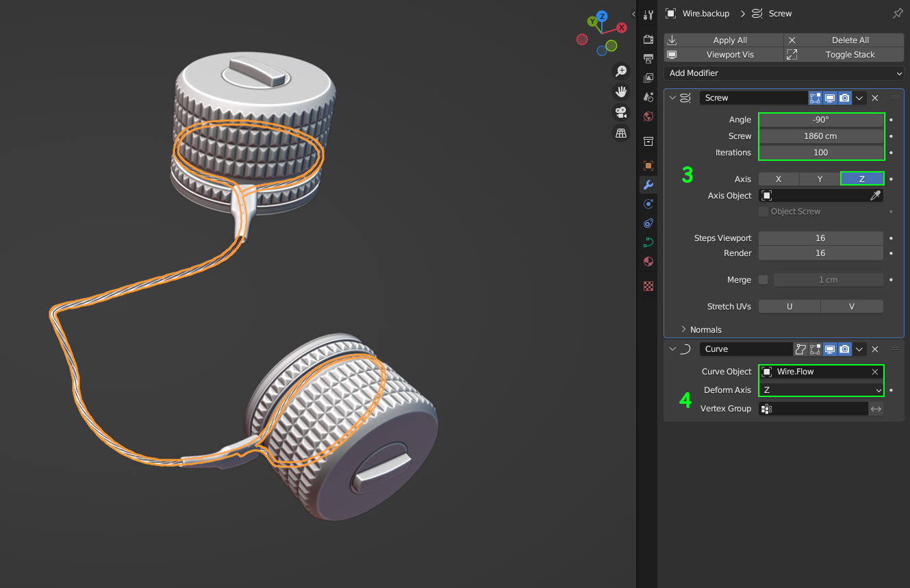Toggle Curve modifier viewport visibility
This screenshot has width=910, height=588.
830,349
